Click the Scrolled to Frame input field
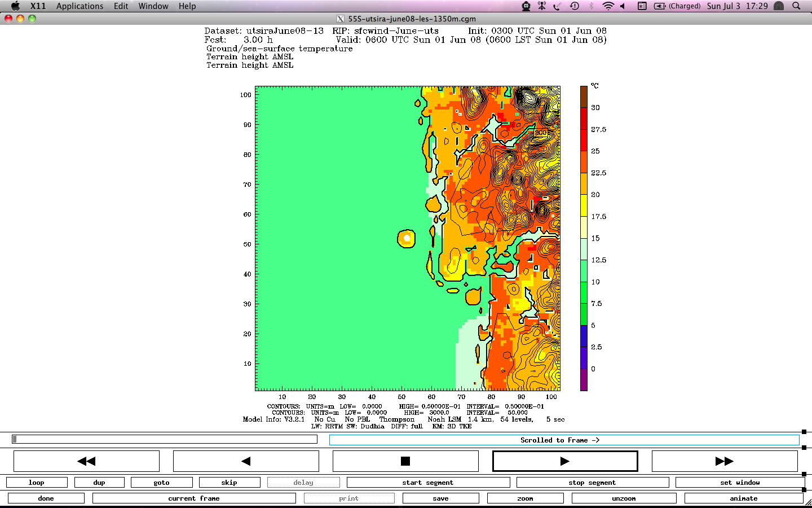 pos(564,440)
